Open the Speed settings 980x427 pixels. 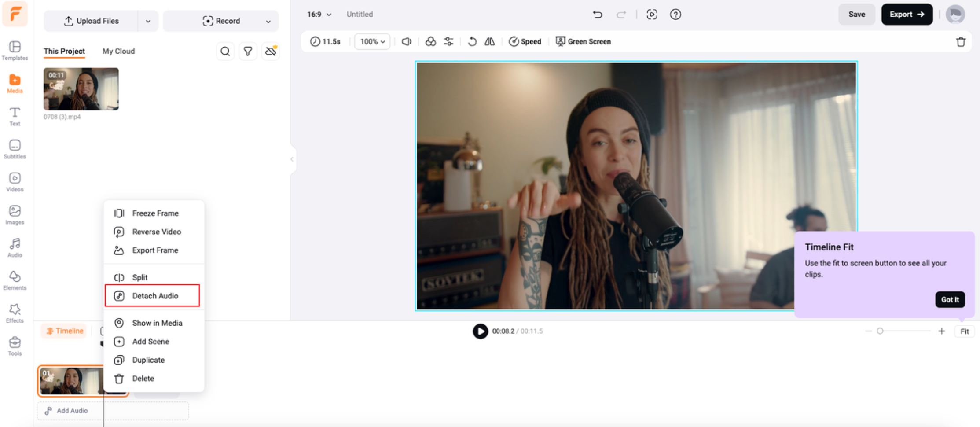click(525, 41)
